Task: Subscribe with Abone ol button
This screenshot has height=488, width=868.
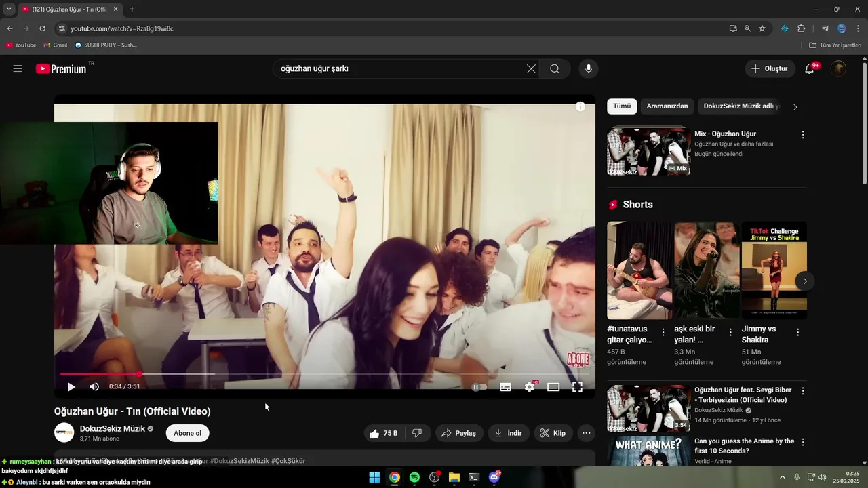Action: [187, 433]
